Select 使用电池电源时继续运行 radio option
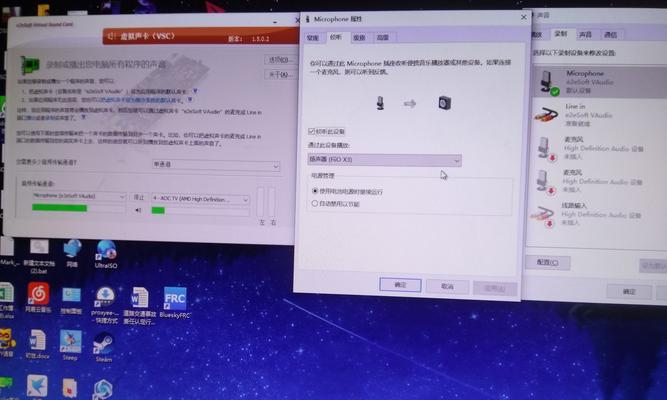 315,191
